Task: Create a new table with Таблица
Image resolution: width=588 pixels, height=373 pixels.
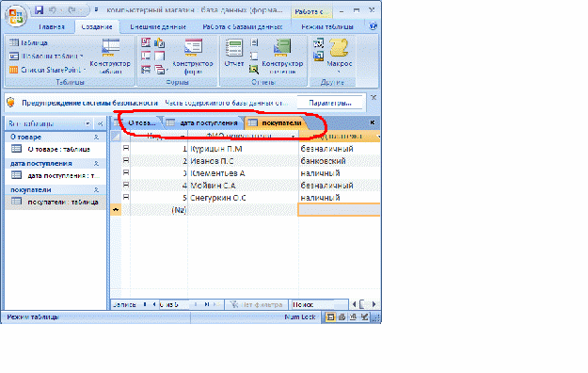Action: click(x=28, y=42)
